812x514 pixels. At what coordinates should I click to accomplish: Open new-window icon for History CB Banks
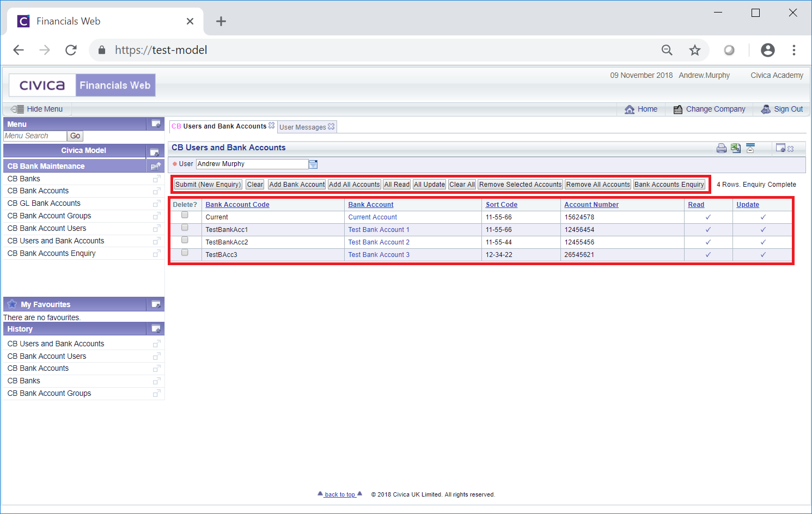tap(157, 381)
